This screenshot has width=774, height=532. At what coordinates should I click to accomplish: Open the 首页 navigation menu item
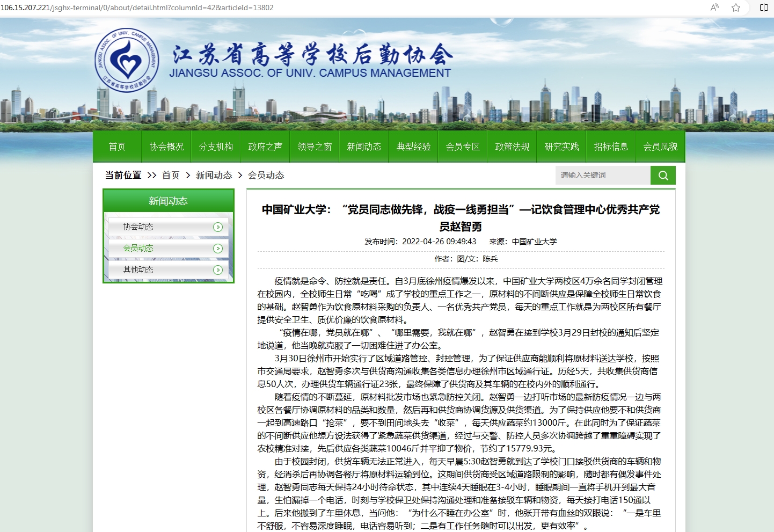pyautogui.click(x=117, y=147)
